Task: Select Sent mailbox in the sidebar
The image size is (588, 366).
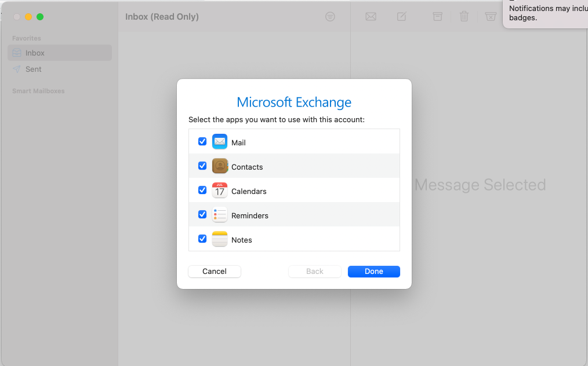Action: point(60,69)
